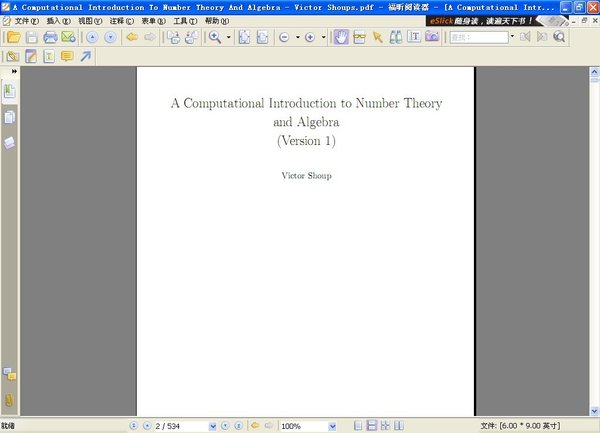Click the zoom in magnifier tool
Screen dimensions: 600x433
(215, 37)
